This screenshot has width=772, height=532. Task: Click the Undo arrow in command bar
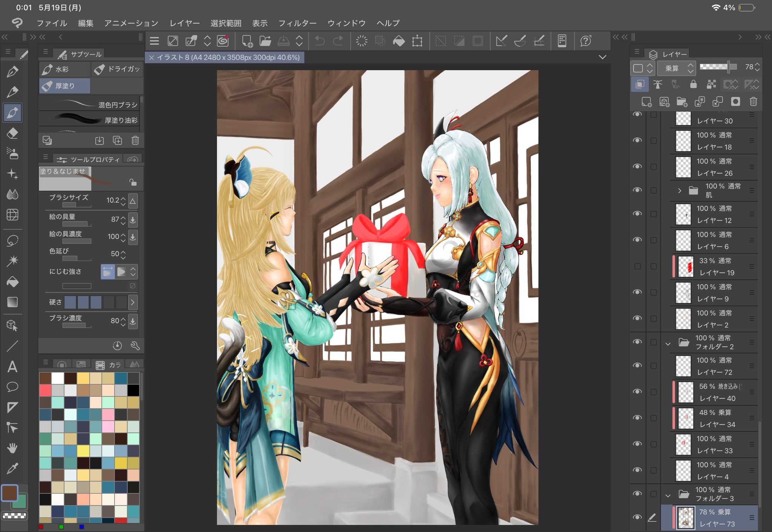click(320, 41)
